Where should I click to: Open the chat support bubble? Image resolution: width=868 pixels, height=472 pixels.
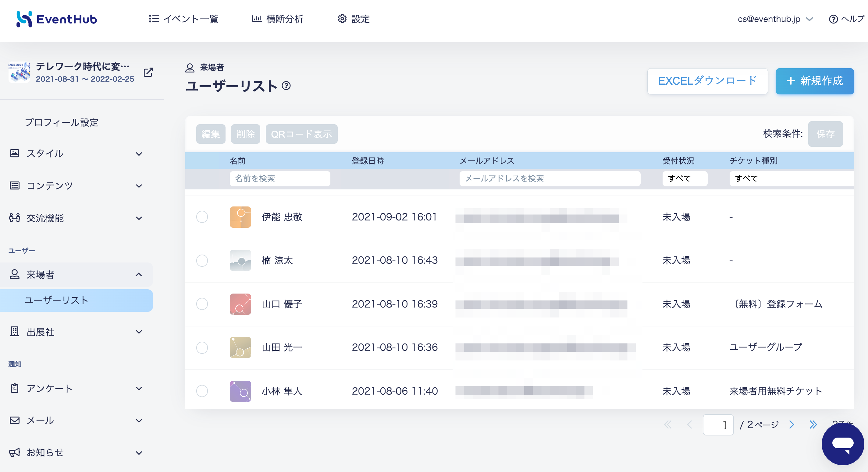842,444
